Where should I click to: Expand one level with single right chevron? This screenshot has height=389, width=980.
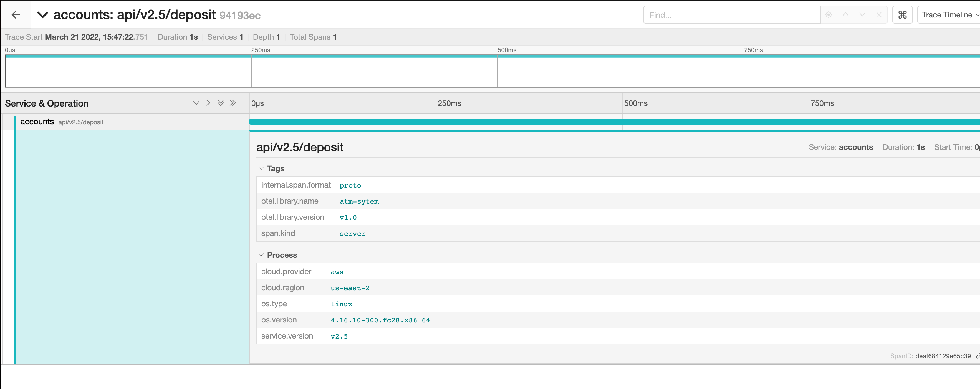[208, 103]
